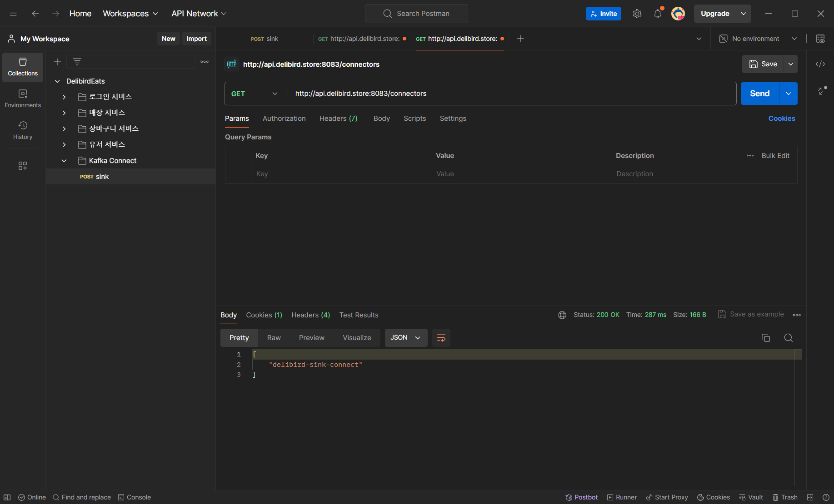
Task: Open the Upgrade dropdown arrow
Action: (744, 14)
